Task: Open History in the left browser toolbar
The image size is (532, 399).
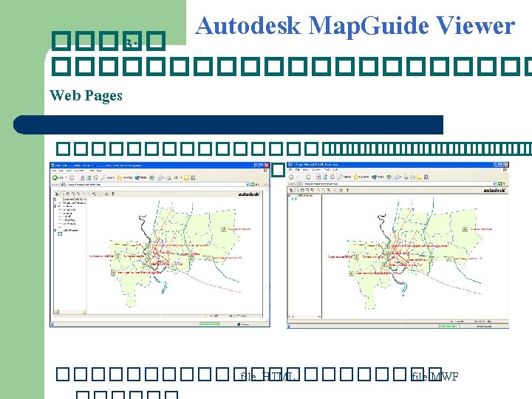Action: click(152, 177)
